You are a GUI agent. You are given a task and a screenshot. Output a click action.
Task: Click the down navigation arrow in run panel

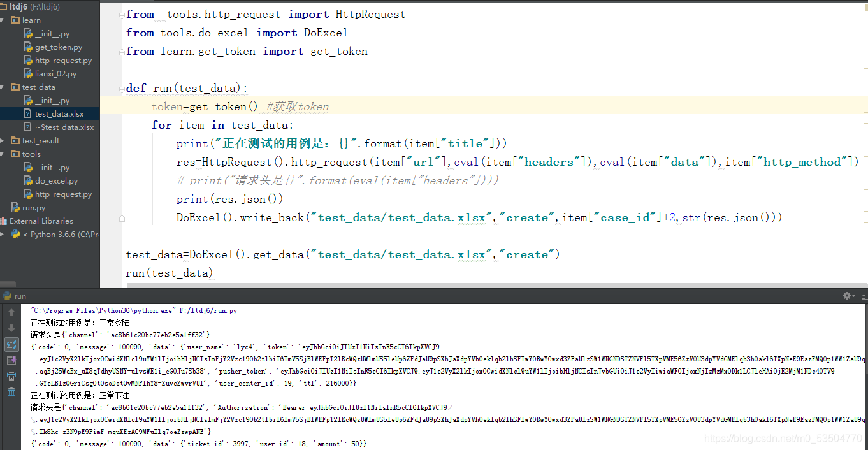click(x=11, y=328)
